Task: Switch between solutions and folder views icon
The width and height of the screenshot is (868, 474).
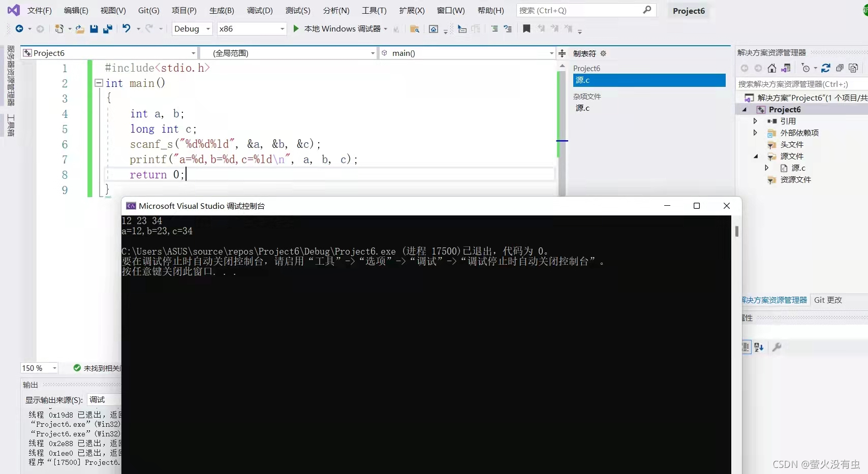Action: (786, 68)
